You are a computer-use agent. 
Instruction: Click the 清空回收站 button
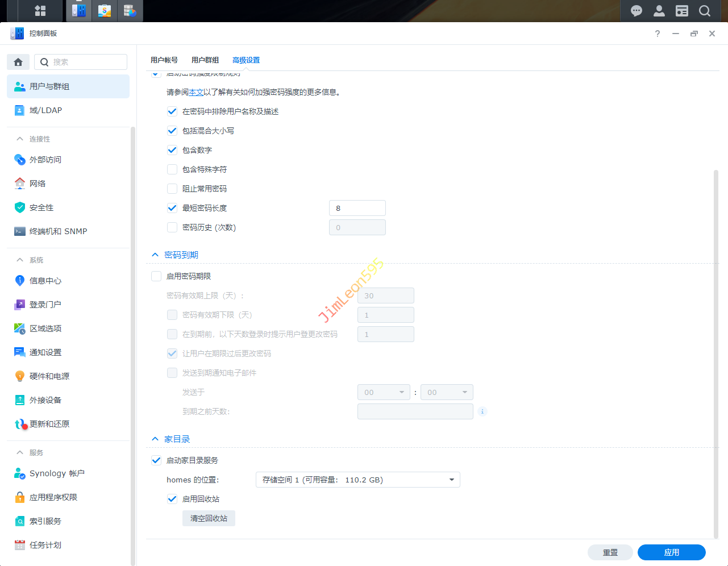coord(209,518)
